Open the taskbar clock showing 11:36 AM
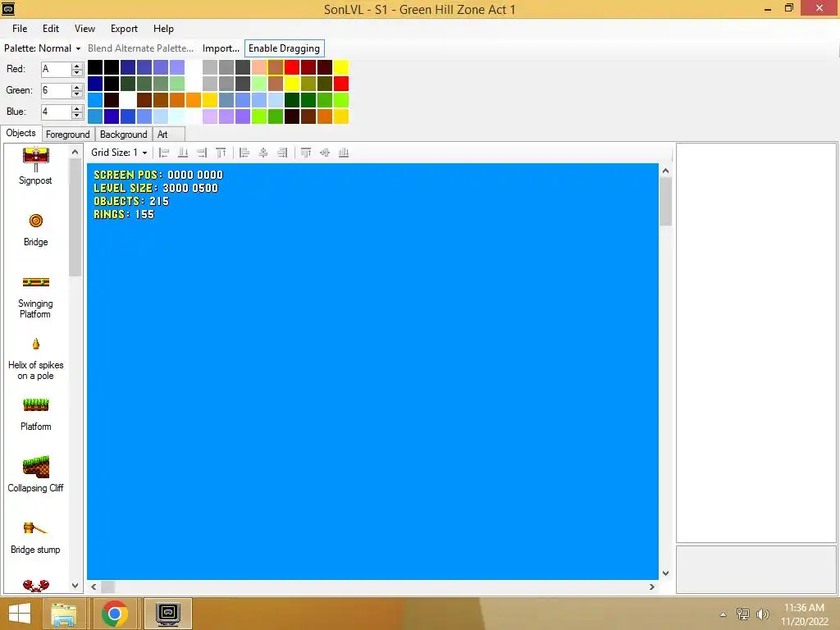The image size is (840, 630). coord(804,614)
